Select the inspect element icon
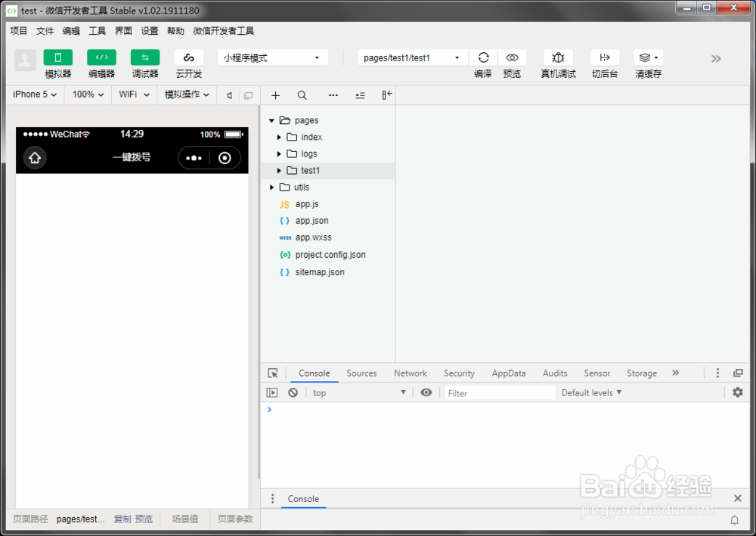The height and width of the screenshot is (536, 756). click(x=273, y=373)
